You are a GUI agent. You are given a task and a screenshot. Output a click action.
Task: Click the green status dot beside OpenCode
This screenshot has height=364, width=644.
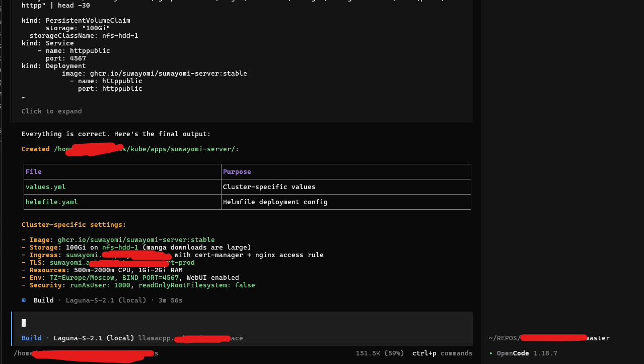pyautogui.click(x=491, y=353)
